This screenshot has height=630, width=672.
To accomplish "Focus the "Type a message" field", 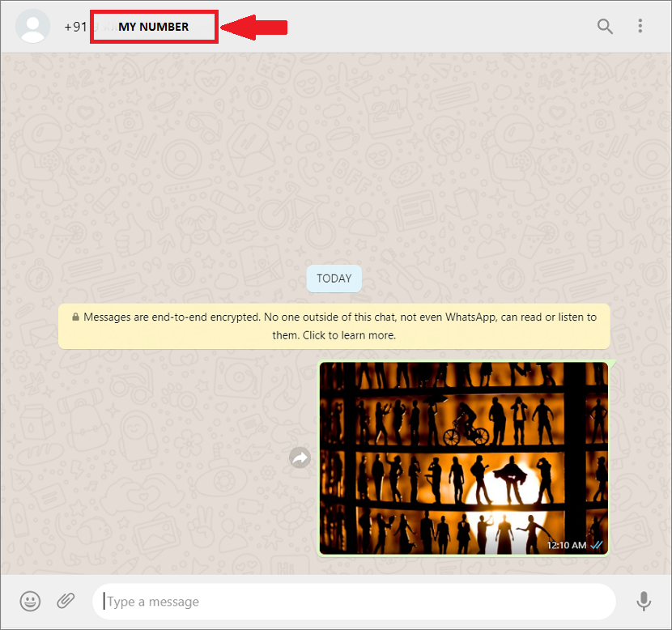I will (x=356, y=602).
